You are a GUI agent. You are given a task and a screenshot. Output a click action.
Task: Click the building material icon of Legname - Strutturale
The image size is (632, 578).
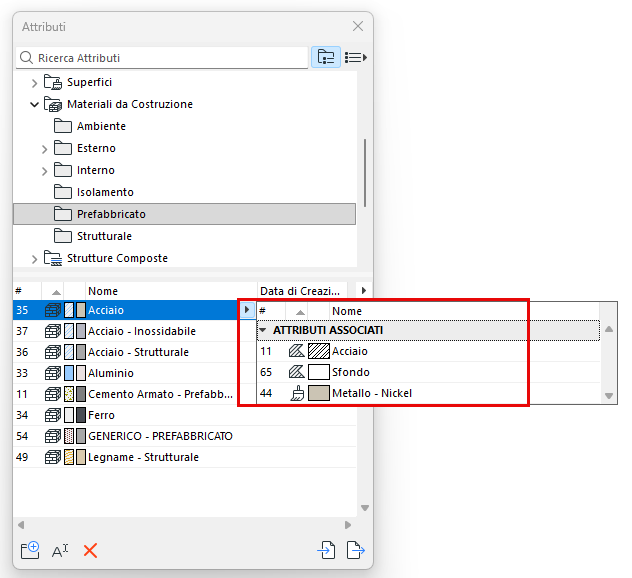53,457
